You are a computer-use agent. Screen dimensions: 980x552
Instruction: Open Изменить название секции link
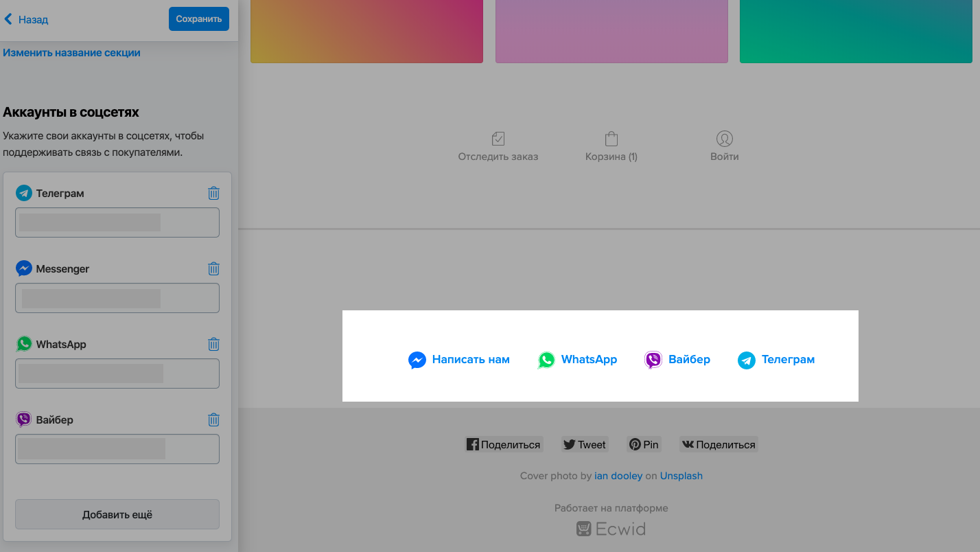point(71,52)
